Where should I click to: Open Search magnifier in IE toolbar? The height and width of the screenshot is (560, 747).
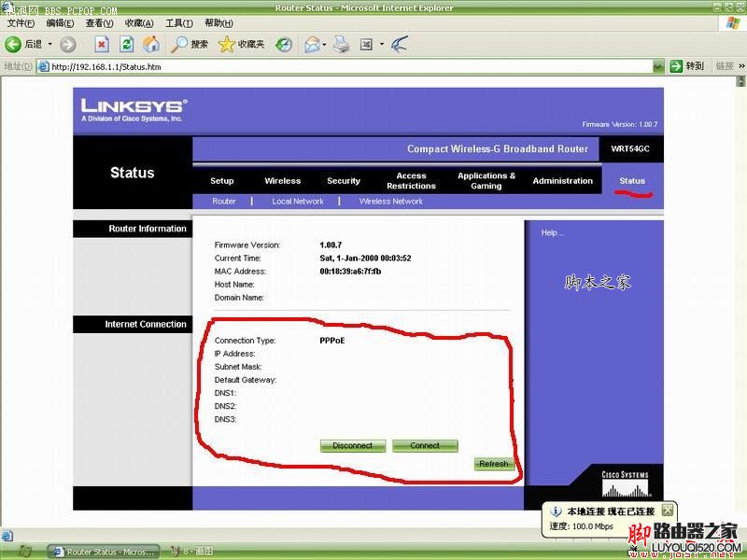(x=190, y=44)
